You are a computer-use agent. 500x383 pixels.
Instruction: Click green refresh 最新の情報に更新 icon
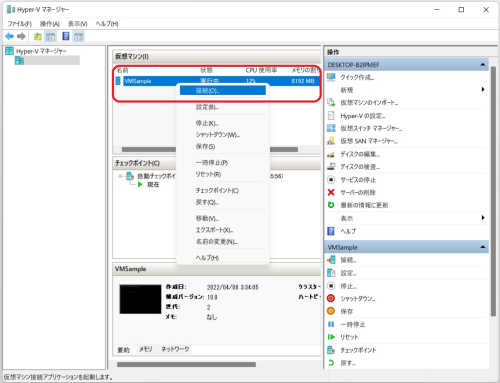pos(331,205)
